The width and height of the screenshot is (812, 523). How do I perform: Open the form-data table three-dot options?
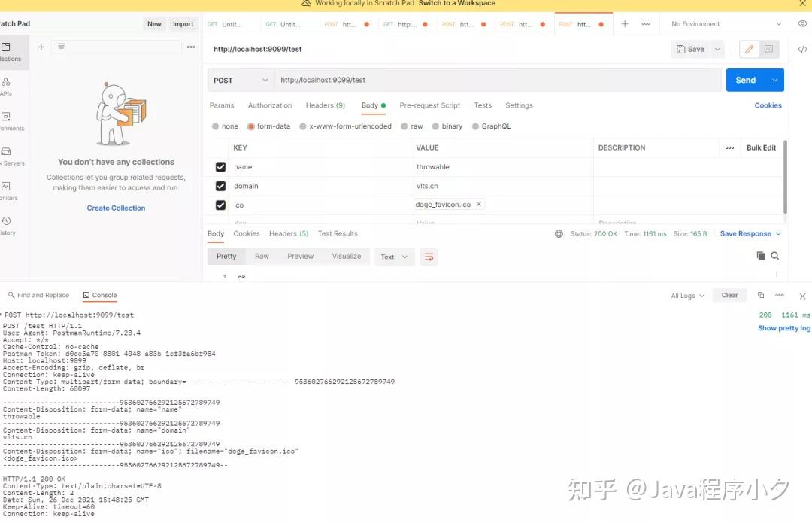click(729, 147)
